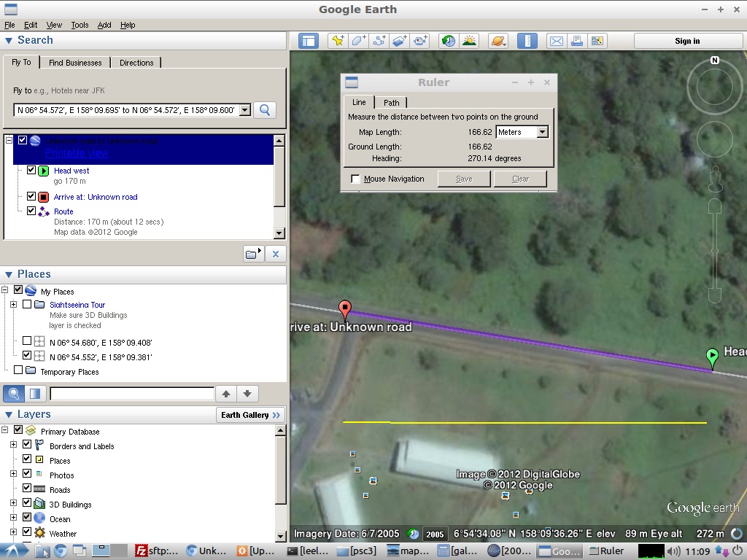This screenshot has width=747, height=560.
Task: Click the Move joystick ring
Action: tap(715, 139)
